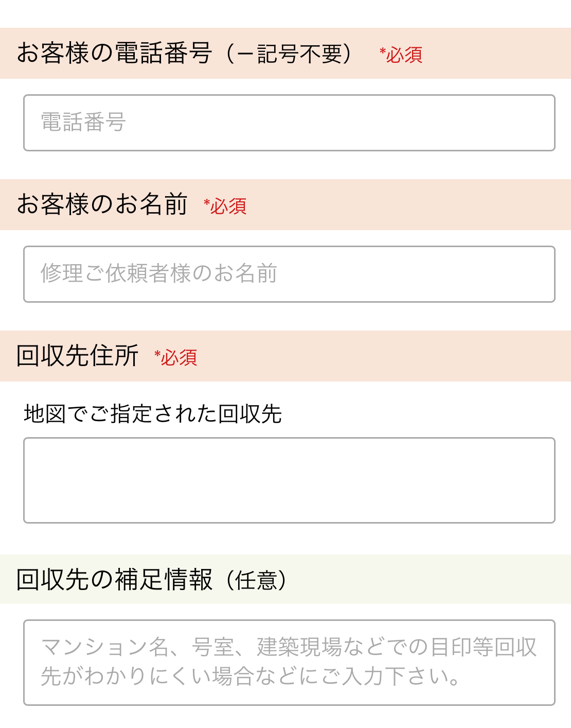
Task: Click the 回収先住所 heading label
Action: (x=77, y=356)
